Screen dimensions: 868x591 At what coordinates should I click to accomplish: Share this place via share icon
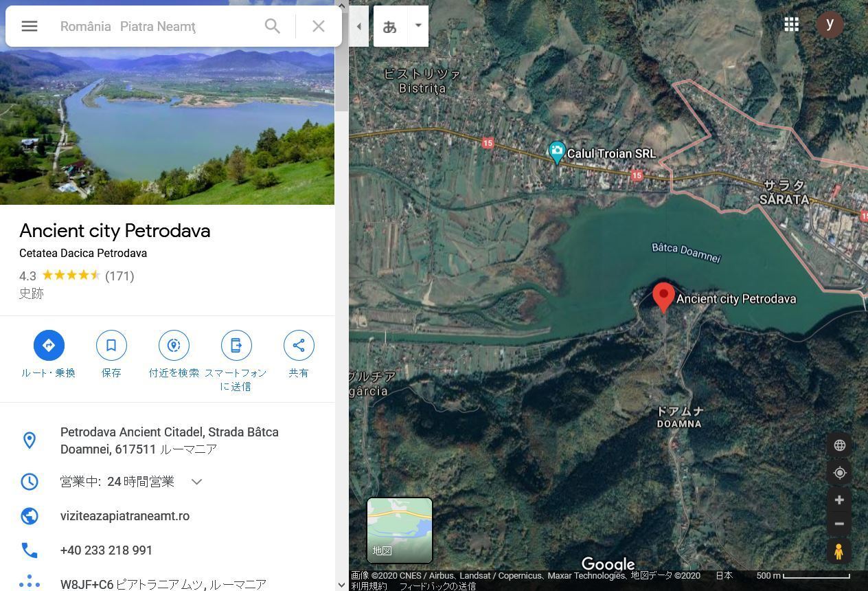pyautogui.click(x=299, y=345)
